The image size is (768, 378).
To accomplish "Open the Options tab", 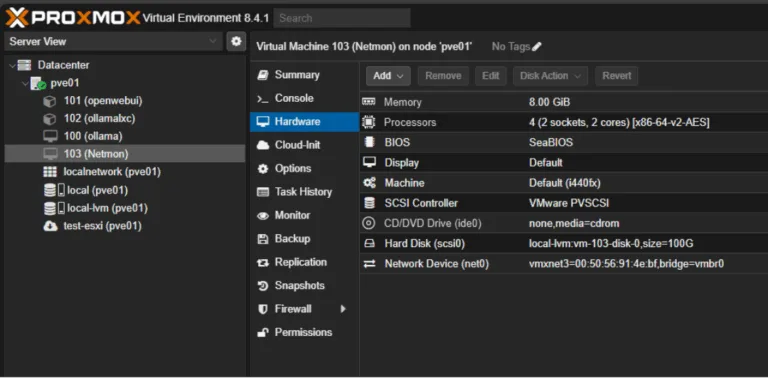I will pos(305,168).
